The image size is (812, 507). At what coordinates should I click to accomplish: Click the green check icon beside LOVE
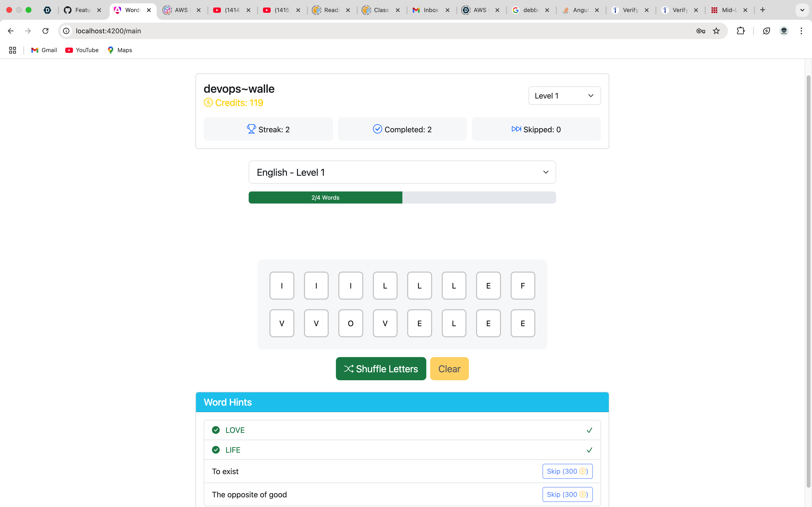216,430
